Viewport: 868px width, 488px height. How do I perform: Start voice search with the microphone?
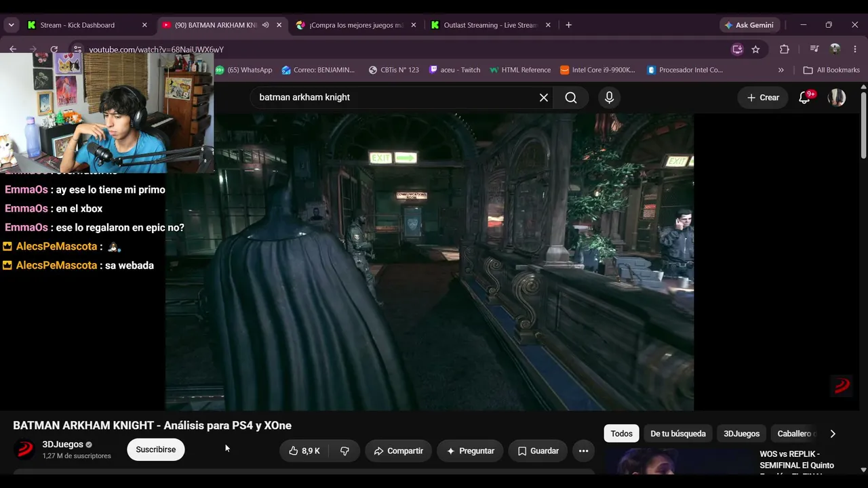(609, 98)
